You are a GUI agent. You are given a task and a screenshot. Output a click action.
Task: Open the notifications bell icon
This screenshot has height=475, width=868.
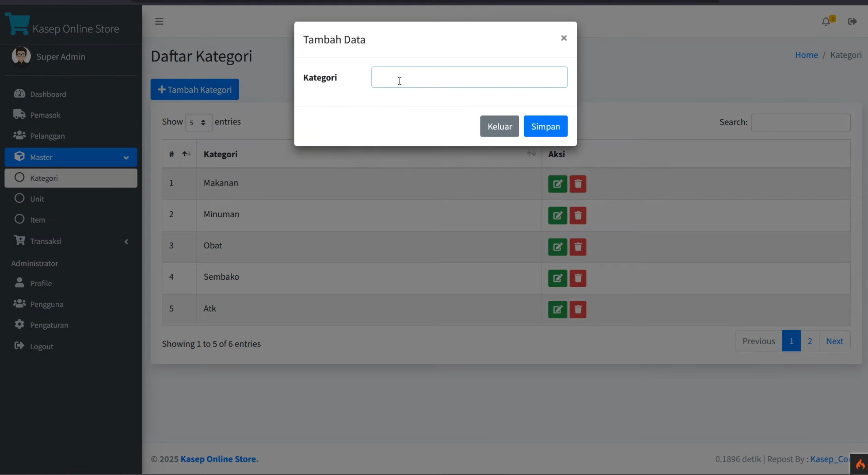point(827,21)
